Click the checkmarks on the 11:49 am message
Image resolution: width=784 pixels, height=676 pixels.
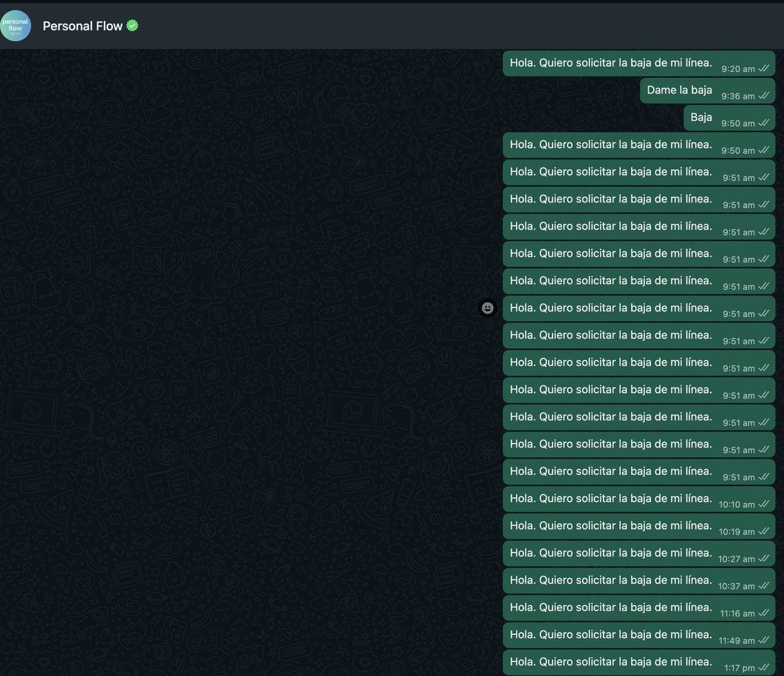764,640
